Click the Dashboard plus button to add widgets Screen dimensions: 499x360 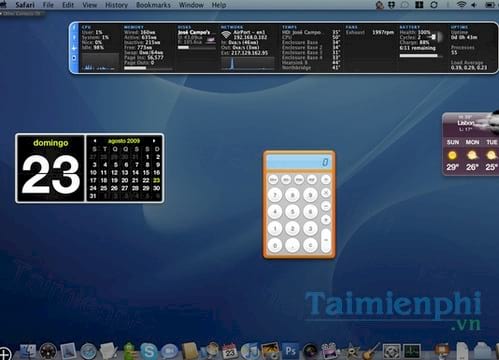5,354
